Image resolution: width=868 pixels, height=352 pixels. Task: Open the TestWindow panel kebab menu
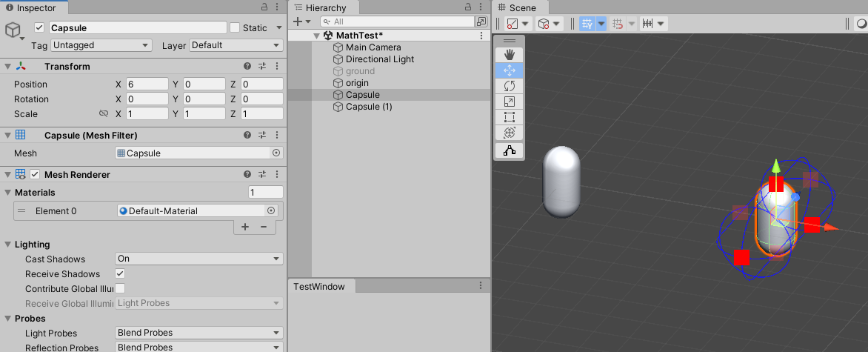[x=481, y=286]
